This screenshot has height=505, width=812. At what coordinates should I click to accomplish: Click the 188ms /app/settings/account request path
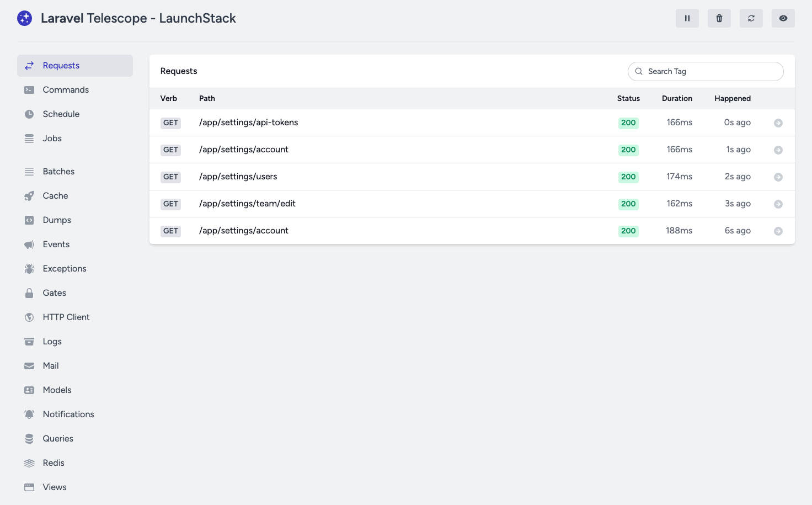coord(243,231)
